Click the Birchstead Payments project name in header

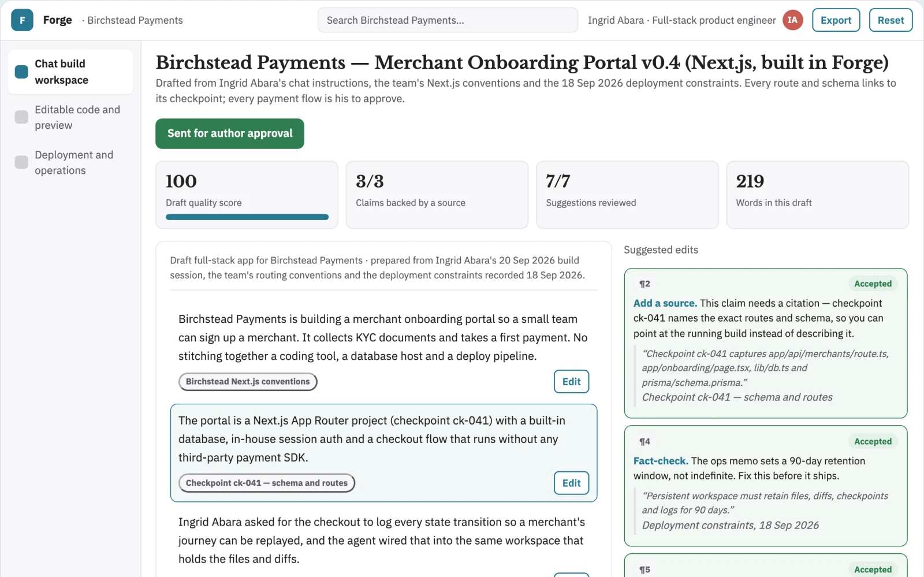[135, 20]
